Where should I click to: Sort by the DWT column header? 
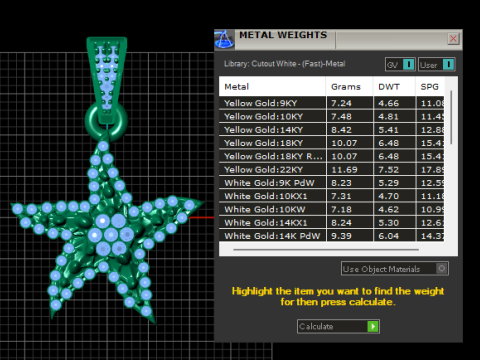395,87
